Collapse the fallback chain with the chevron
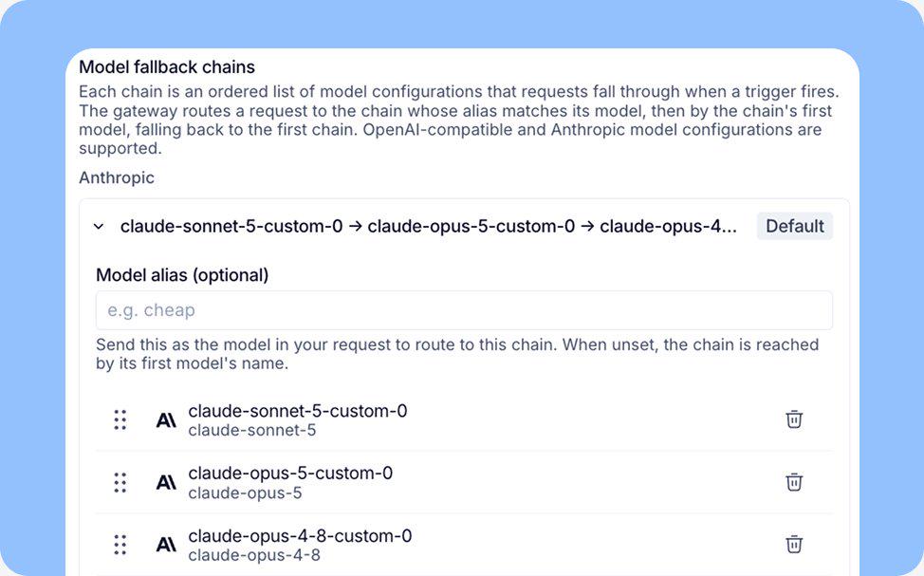Image resolution: width=924 pixels, height=576 pixels. click(x=99, y=227)
